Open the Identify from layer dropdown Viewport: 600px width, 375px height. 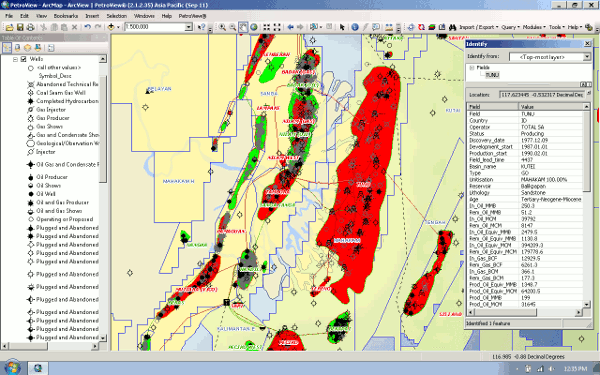tap(587, 57)
